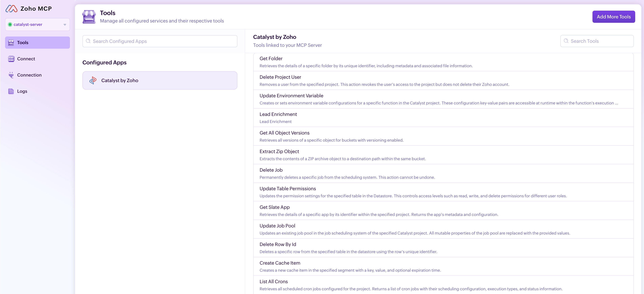
Task: Click the magnifier icon in Search Configured Apps
Action: [88, 41]
